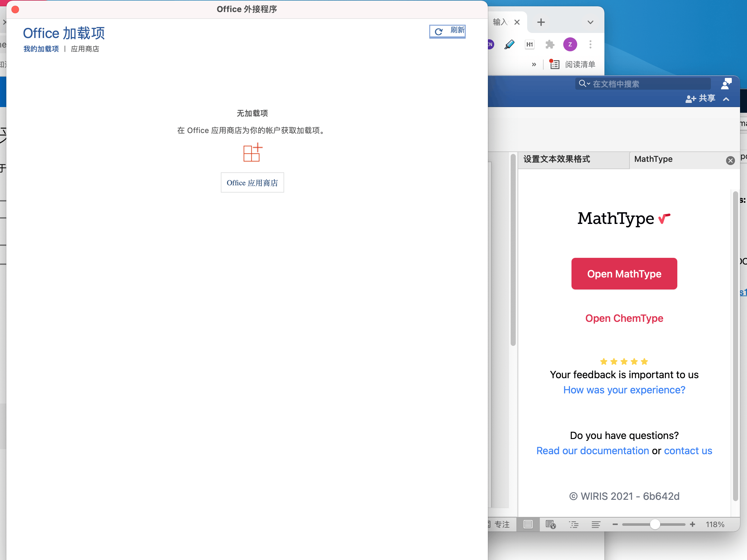This screenshot has width=747, height=560.
Task: Open the 阅读清单 reading list
Action: click(573, 64)
